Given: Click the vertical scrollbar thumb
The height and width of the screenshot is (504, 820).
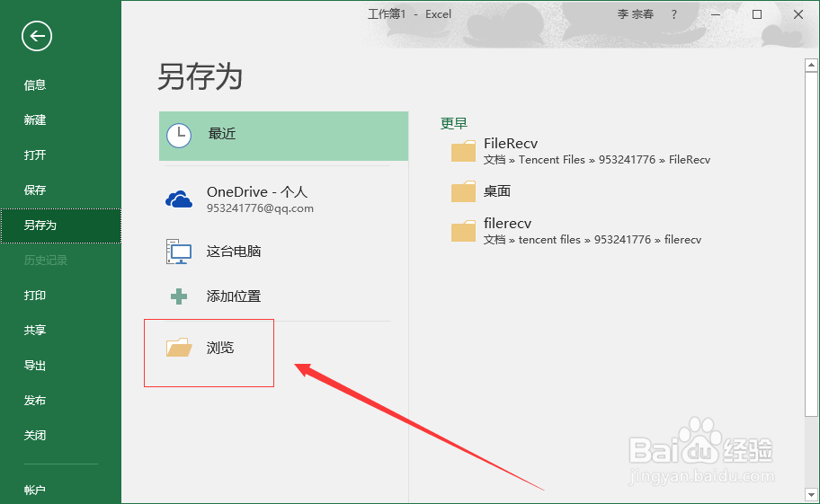Looking at the screenshot, I should tap(811, 243).
